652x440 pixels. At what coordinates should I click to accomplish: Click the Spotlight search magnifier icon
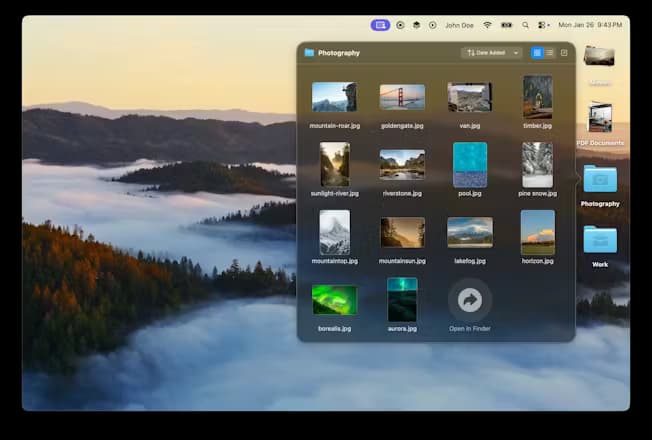click(525, 25)
